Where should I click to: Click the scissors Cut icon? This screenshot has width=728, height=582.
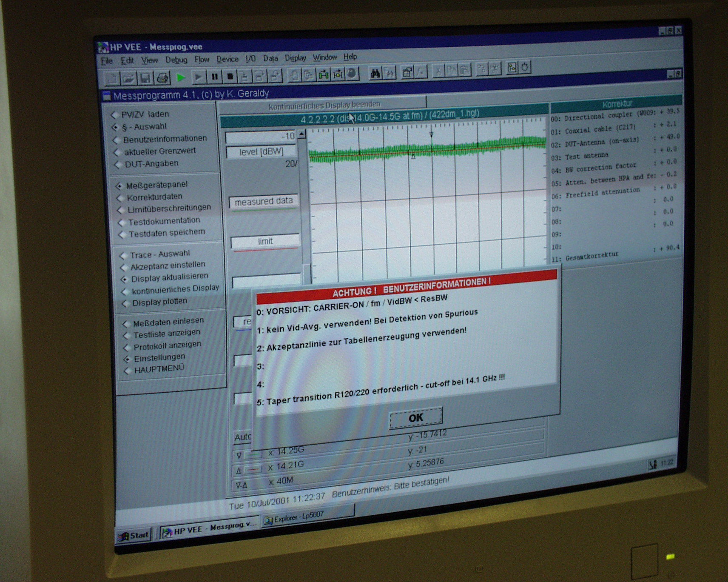click(x=438, y=71)
